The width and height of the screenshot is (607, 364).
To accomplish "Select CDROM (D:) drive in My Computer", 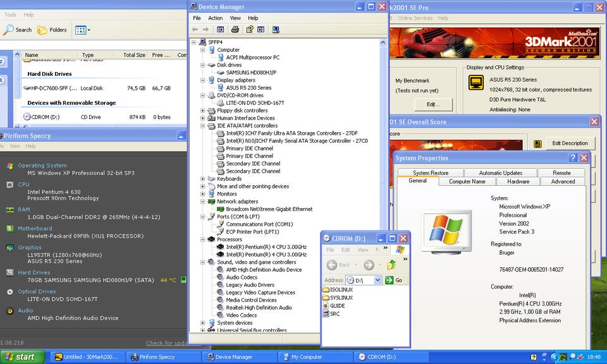I will click(x=42, y=117).
